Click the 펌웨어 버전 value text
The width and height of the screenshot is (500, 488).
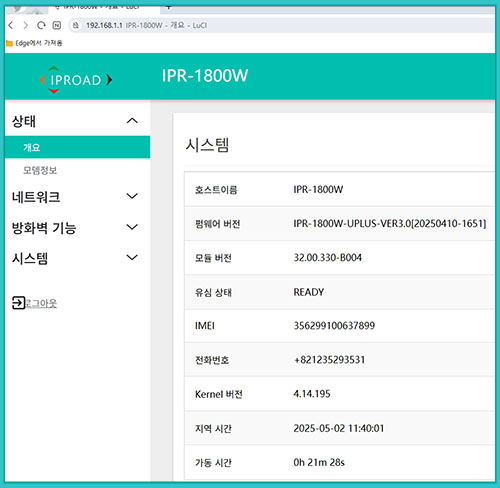point(390,223)
